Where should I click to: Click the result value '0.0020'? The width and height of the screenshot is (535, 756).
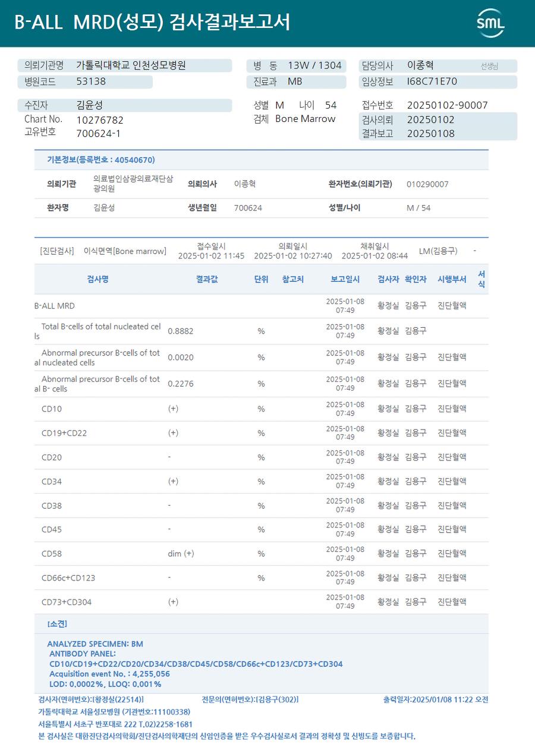[x=181, y=357]
